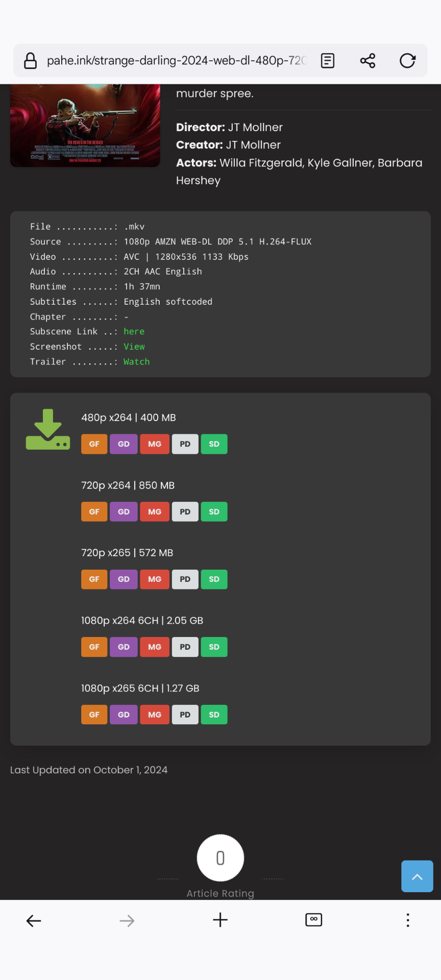441x980 pixels.
Task: Open reader mode from the address bar
Action: (327, 60)
